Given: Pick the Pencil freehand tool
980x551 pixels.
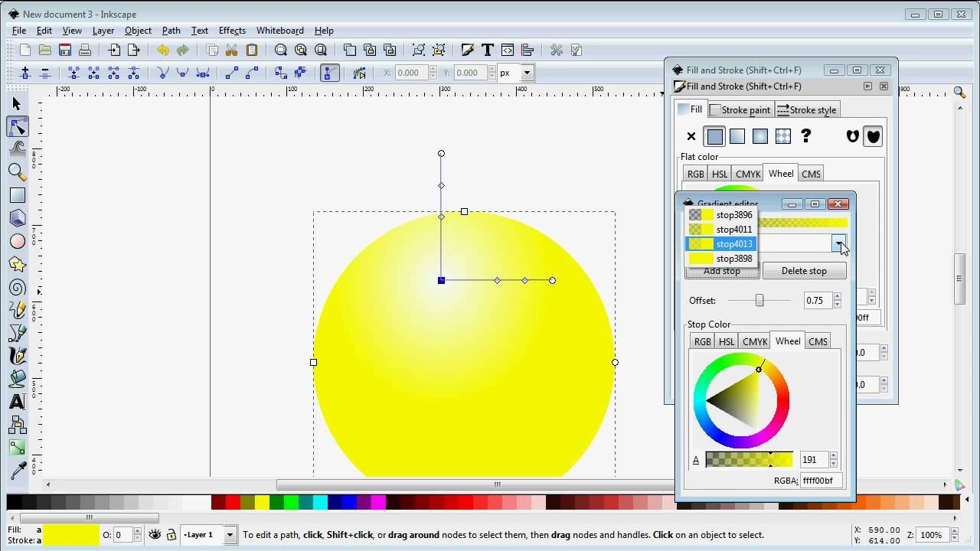Looking at the screenshot, I should point(17,310).
